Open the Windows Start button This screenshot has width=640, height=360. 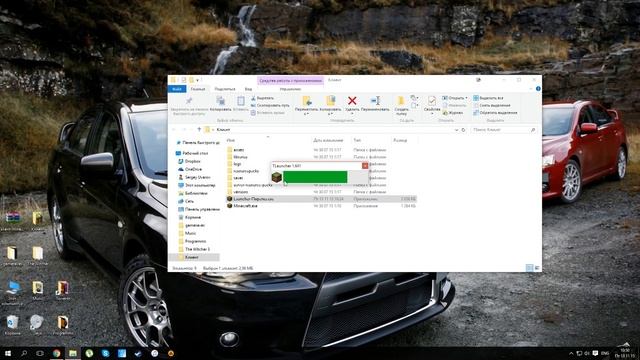[7, 353]
